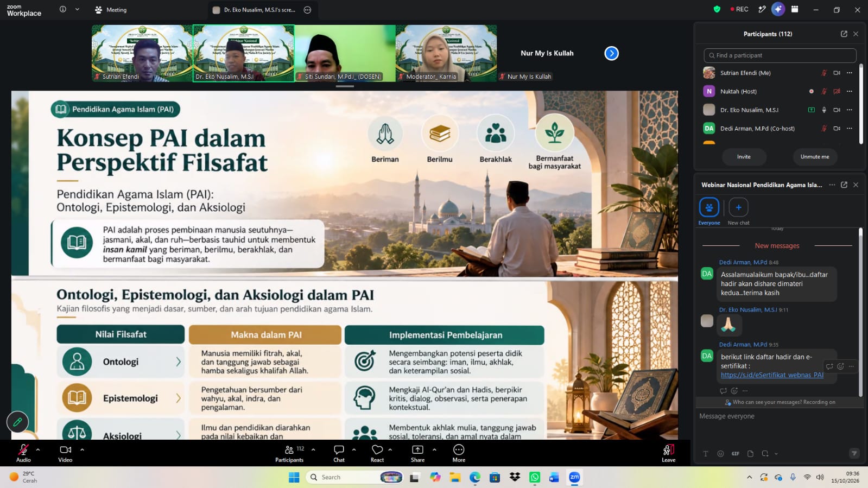Toggle Sutrian Efendi's video camera icon
Viewport: 868px width, 488px height.
point(837,73)
